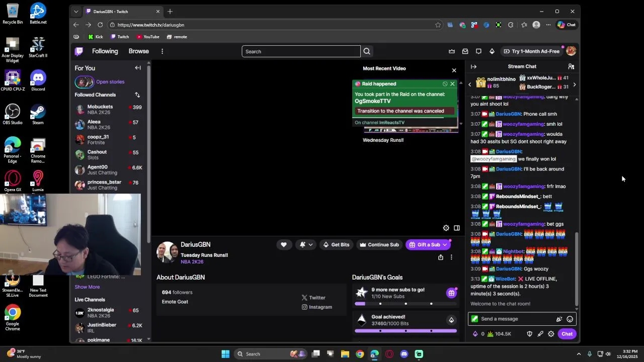Select Mobuckets in followed channels
The height and width of the screenshot is (362, 644).
[109, 110]
